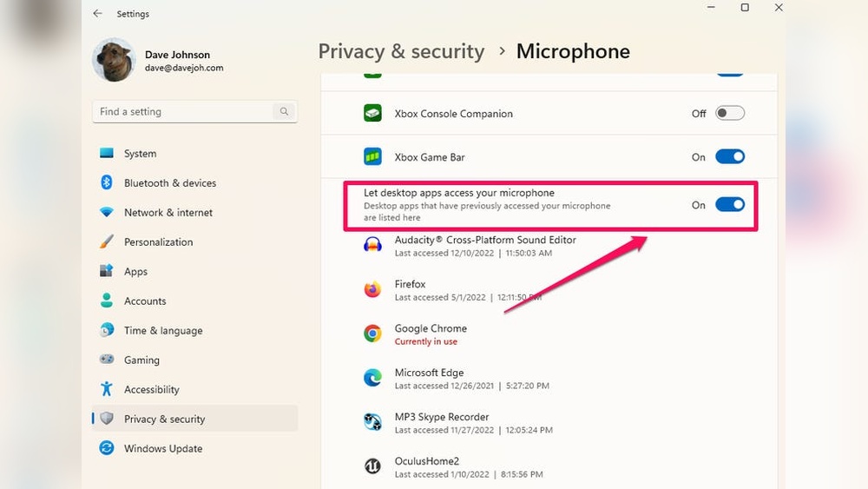This screenshot has height=489, width=868.
Task: Click the Accounts person icon
Action: pos(106,301)
